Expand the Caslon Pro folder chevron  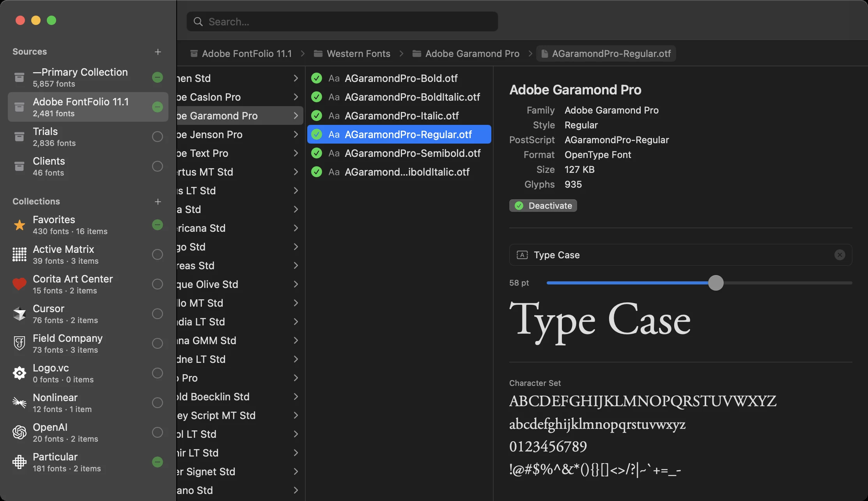(296, 97)
